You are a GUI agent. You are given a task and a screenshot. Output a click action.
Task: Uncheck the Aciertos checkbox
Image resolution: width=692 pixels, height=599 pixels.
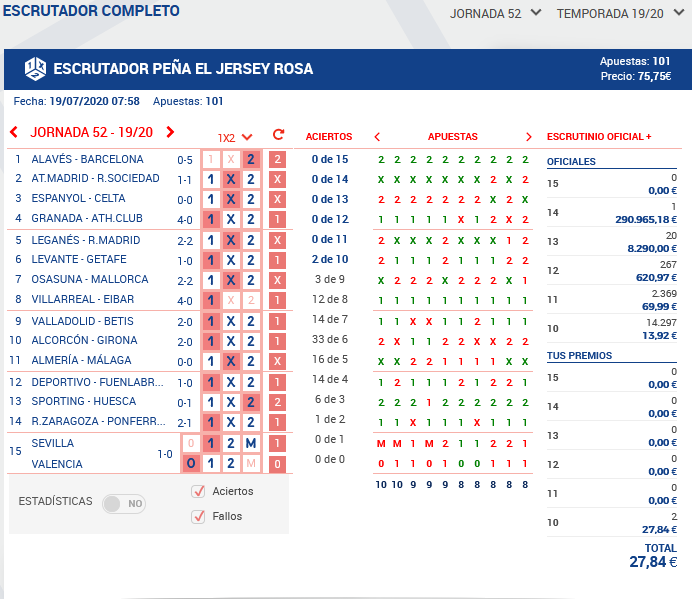tap(198, 491)
